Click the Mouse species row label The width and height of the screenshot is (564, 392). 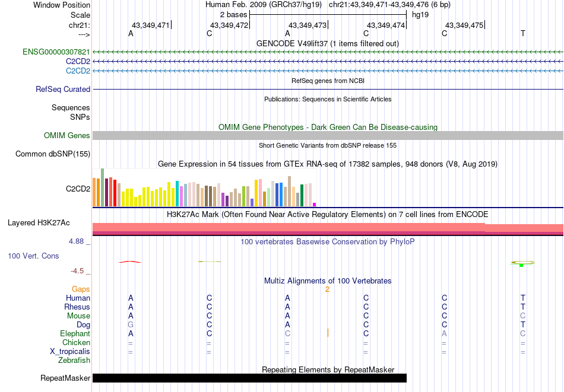coord(78,316)
